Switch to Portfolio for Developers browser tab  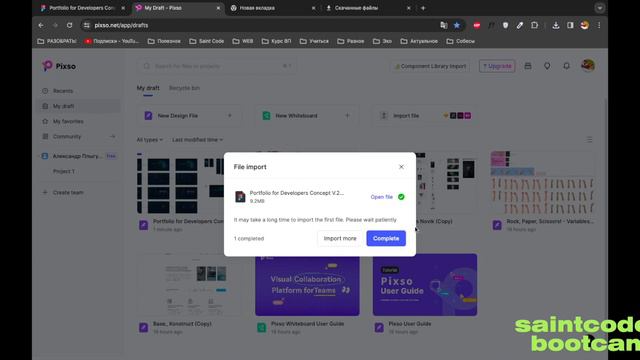tap(82, 8)
